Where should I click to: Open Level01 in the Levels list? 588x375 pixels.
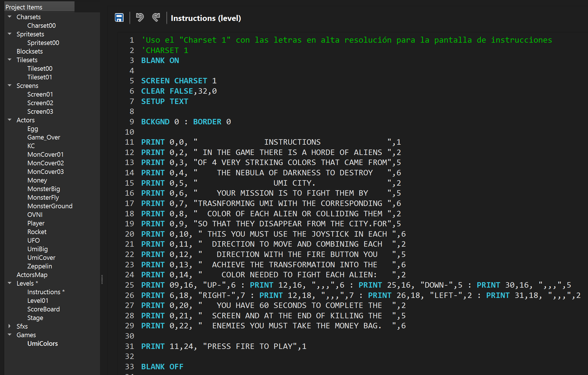pos(38,301)
